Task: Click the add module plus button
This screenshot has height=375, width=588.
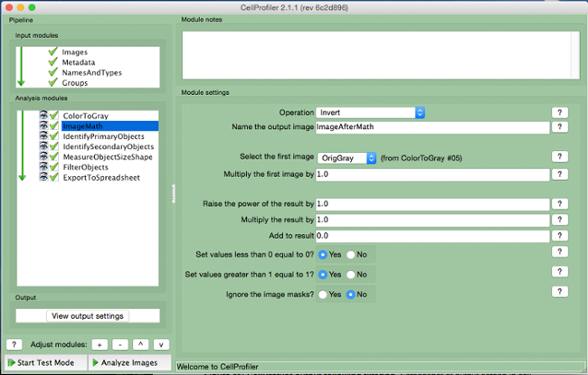Action: [98, 344]
